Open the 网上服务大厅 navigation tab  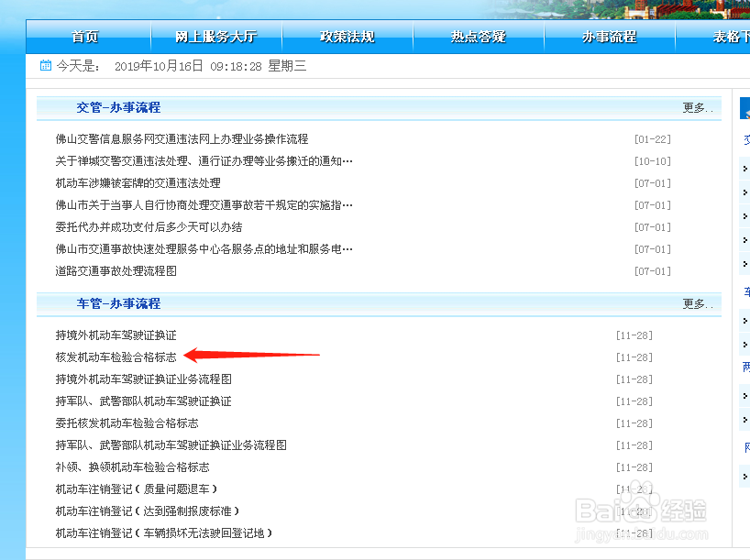coord(215,37)
